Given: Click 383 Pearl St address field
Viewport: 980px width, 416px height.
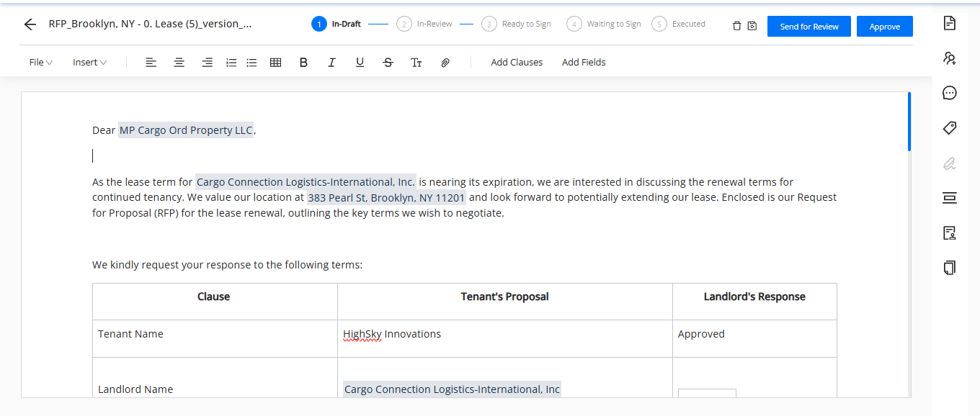Looking at the screenshot, I should [x=386, y=197].
